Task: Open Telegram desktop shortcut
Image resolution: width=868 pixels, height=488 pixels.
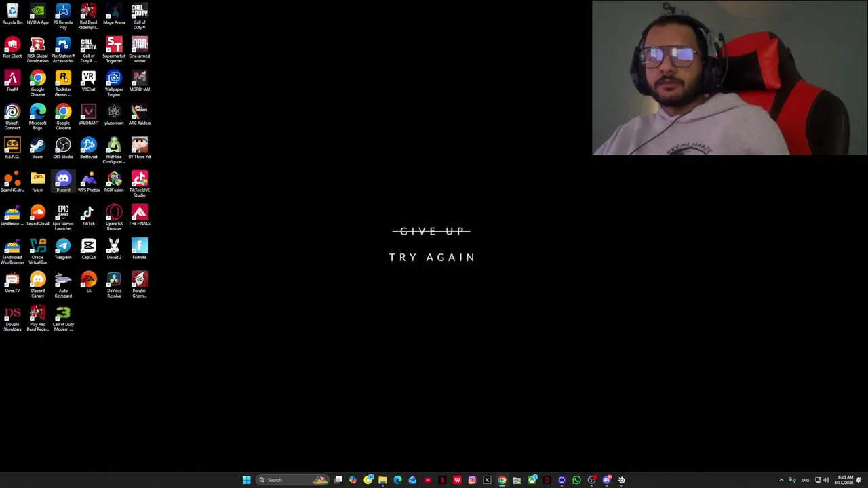Action: point(63,249)
